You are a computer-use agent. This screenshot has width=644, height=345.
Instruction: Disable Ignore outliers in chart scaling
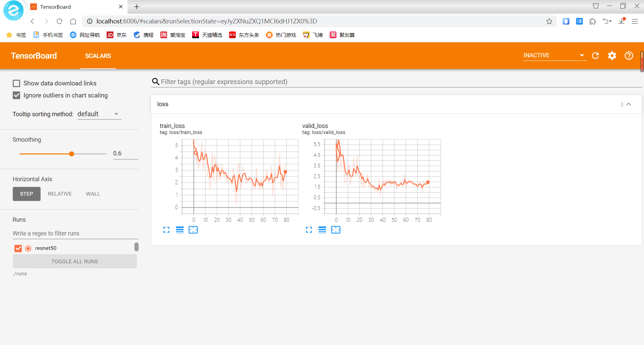point(16,95)
